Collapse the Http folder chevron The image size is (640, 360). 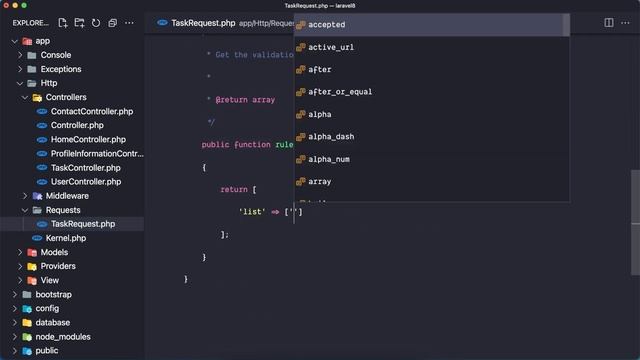[x=20, y=83]
